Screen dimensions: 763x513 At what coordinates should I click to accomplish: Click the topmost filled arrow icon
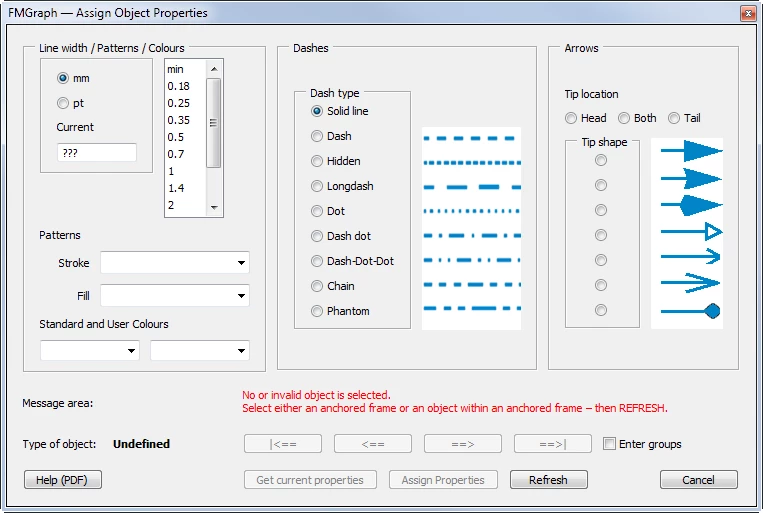691,151
